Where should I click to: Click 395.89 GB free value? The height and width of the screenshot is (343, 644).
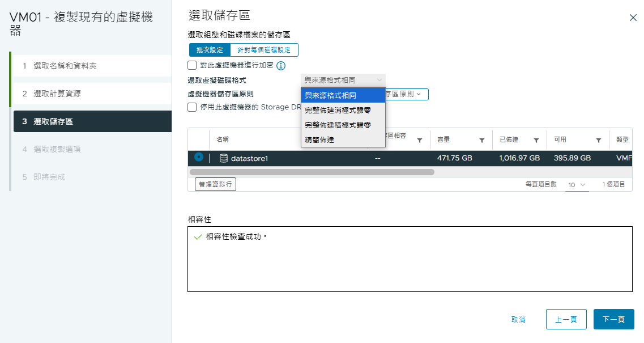572,158
